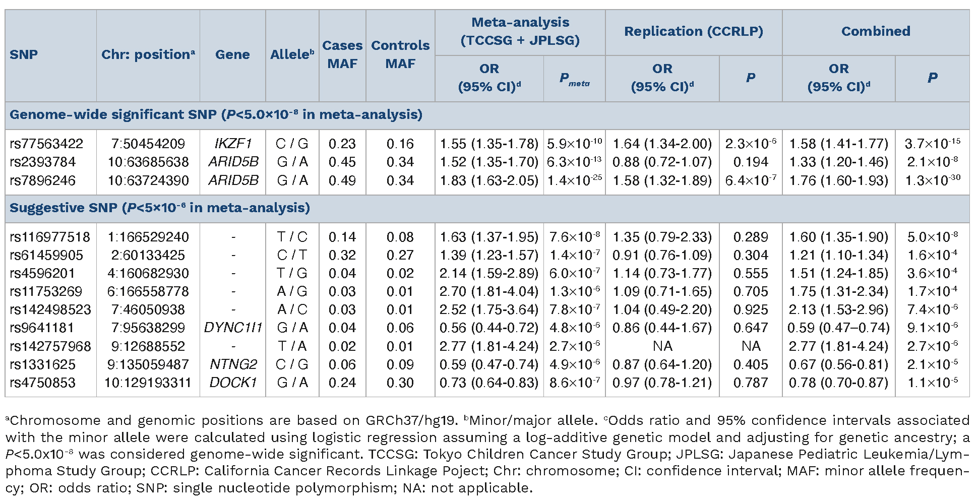Click the Chr: position column header
Screen dimensions: 980x501
148,55
